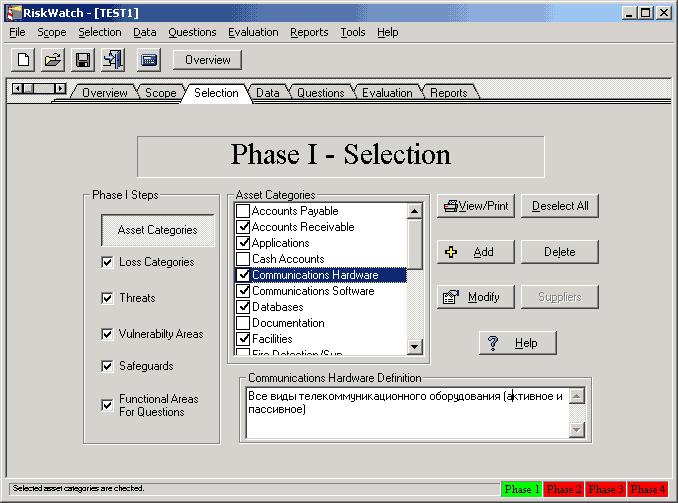Click the RiskWatch title bar app icon
678x503 pixels.
[x=13, y=13]
